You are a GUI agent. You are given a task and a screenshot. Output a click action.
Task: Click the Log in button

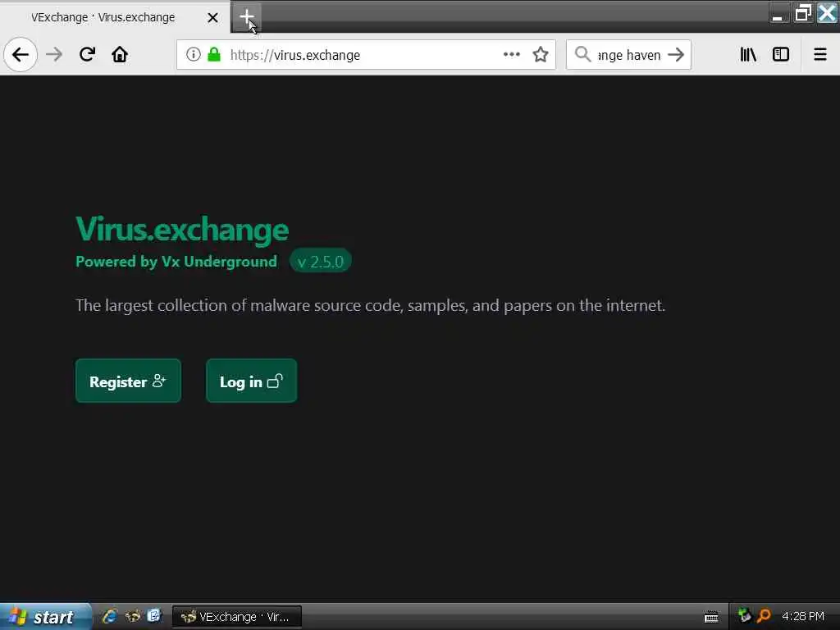[251, 381]
